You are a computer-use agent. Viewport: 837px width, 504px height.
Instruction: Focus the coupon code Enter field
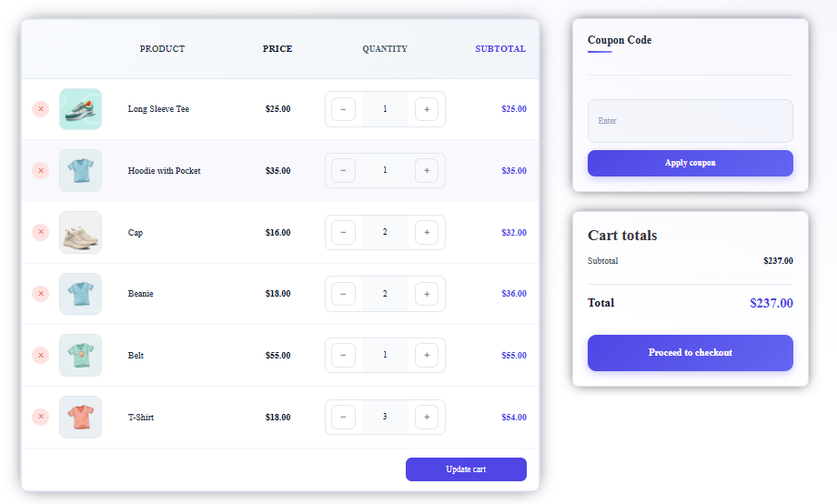tap(691, 121)
